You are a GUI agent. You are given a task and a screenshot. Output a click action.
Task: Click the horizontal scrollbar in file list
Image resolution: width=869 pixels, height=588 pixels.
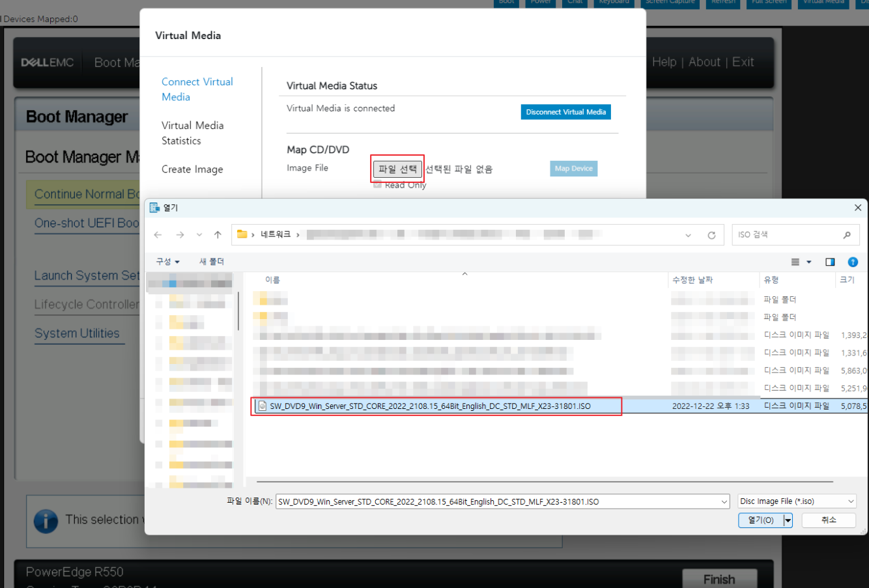[x=545, y=482]
